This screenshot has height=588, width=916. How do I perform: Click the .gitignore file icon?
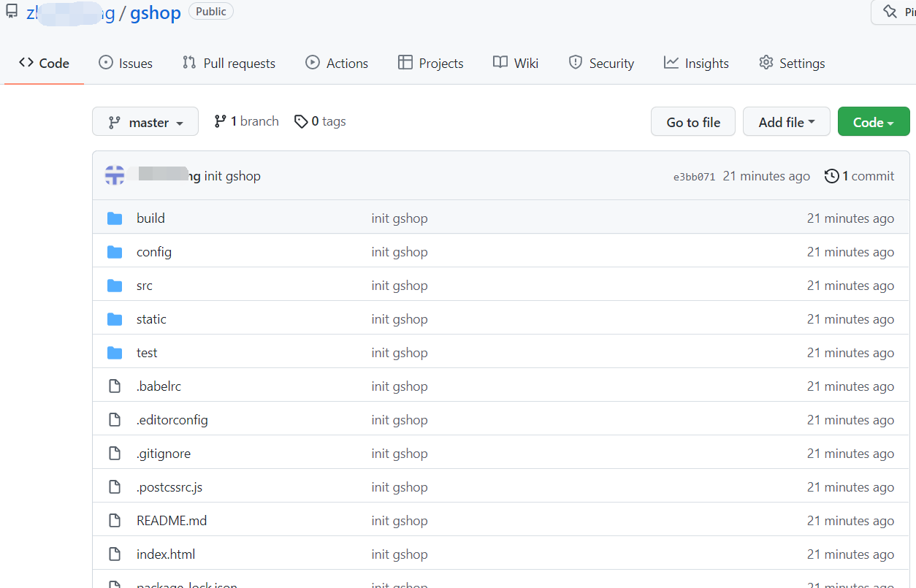[x=115, y=454]
